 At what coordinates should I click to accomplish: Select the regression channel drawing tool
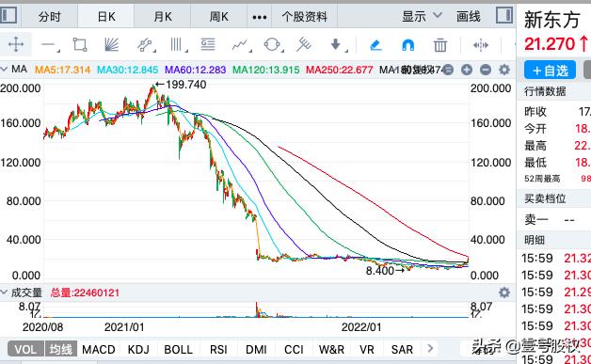click(x=146, y=45)
